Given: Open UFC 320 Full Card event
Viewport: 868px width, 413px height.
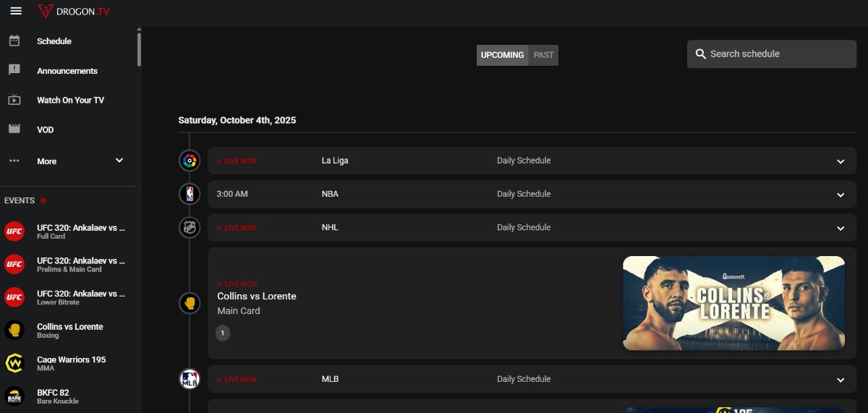Looking at the screenshot, I should coord(80,231).
